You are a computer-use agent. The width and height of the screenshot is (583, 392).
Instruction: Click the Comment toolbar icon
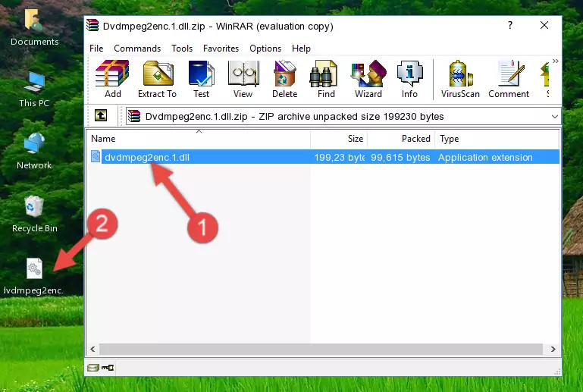point(509,79)
